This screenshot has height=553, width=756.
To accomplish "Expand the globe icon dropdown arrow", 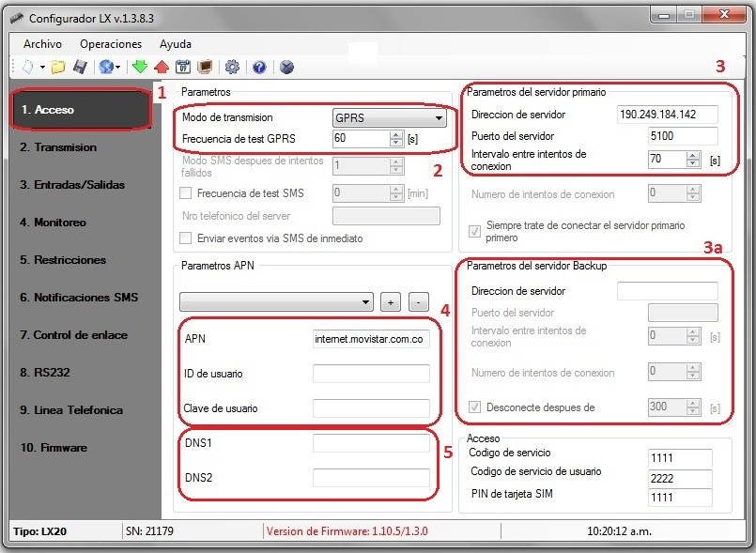I will [117, 67].
